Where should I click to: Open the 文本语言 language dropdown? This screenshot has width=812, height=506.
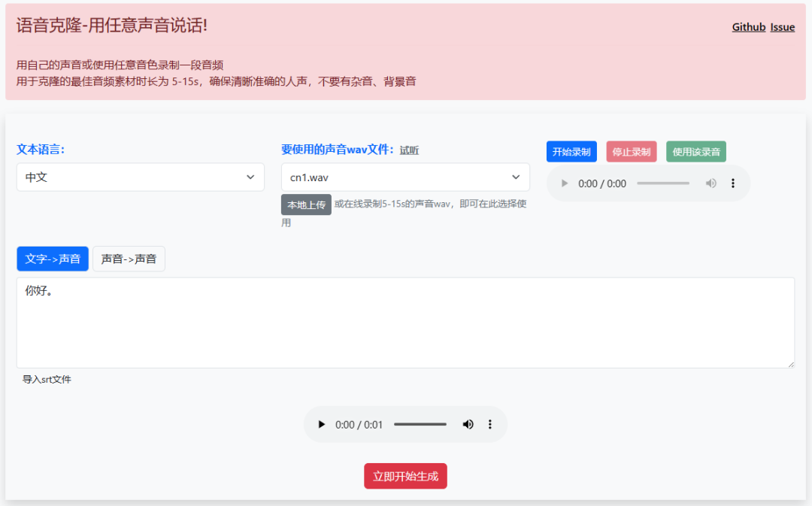(x=140, y=177)
